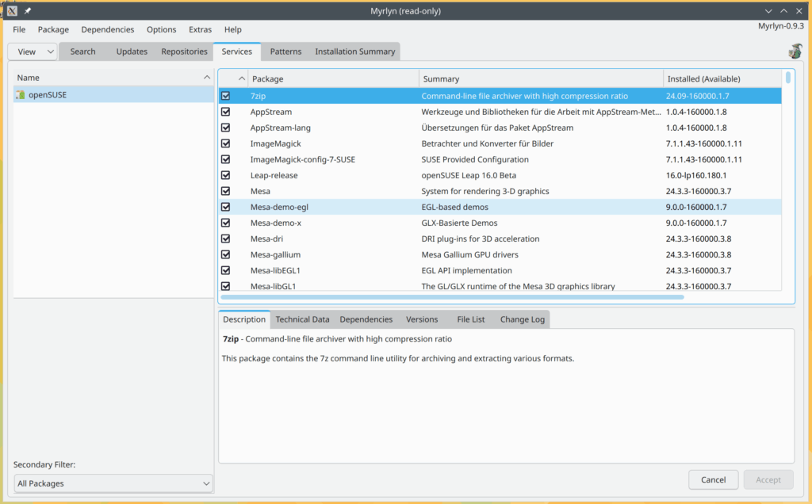Toggle the Mesa package checkbox

[226, 191]
